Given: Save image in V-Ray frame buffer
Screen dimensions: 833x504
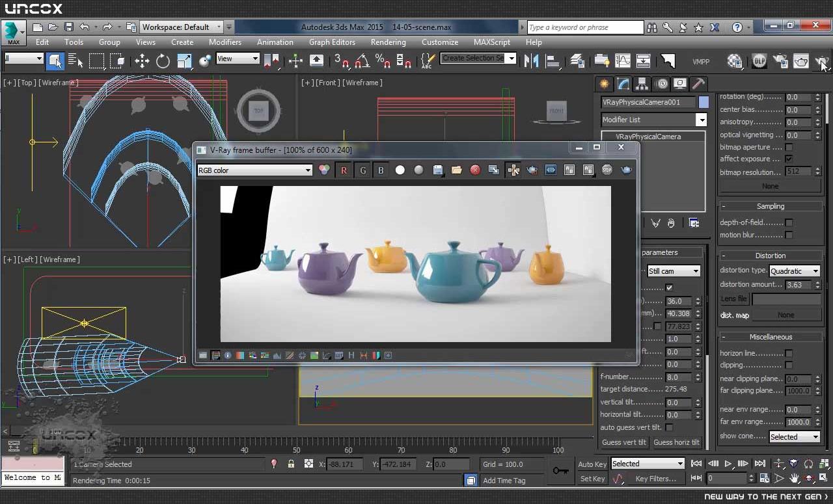Looking at the screenshot, I should [x=438, y=170].
